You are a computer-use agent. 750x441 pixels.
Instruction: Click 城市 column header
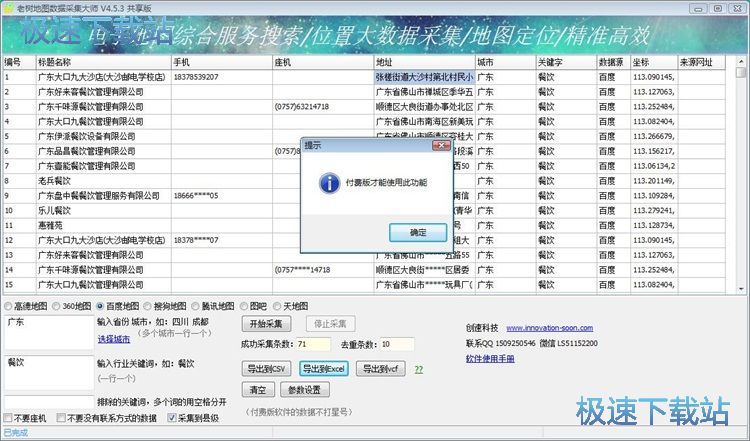coord(506,62)
